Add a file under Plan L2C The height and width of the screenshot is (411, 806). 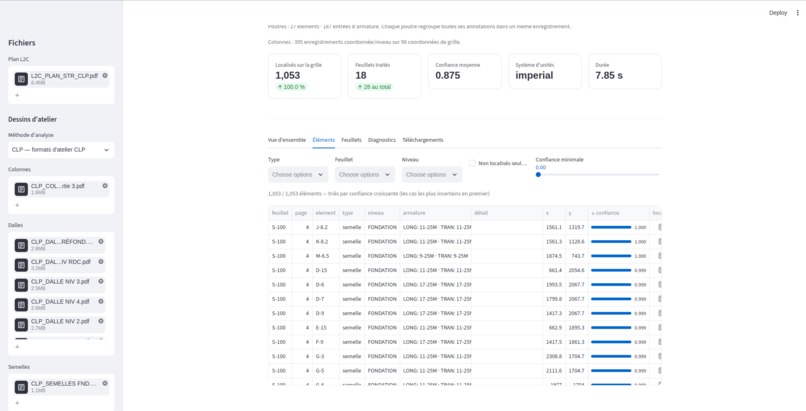[17, 95]
